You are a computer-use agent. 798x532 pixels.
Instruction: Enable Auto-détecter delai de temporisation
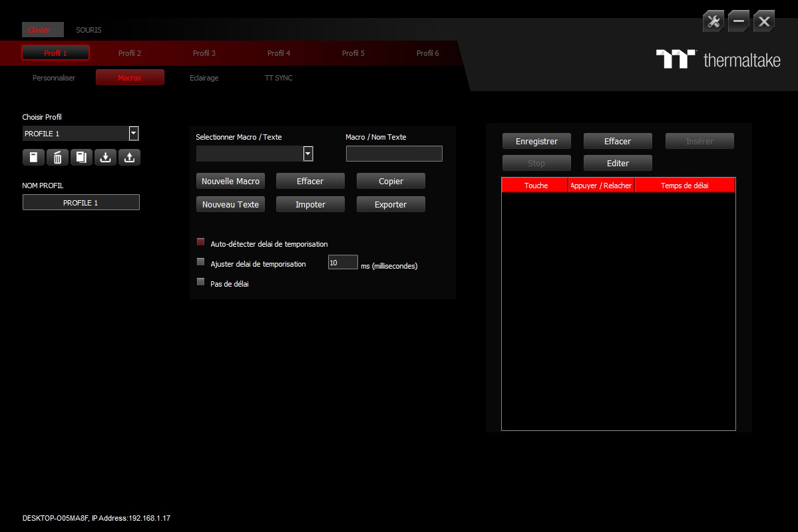point(200,242)
